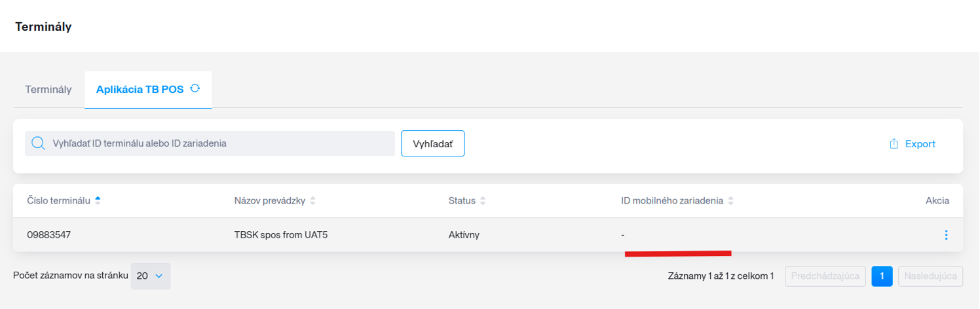Select page 1 in pagination
This screenshot has width=980, height=309.
tap(882, 276)
